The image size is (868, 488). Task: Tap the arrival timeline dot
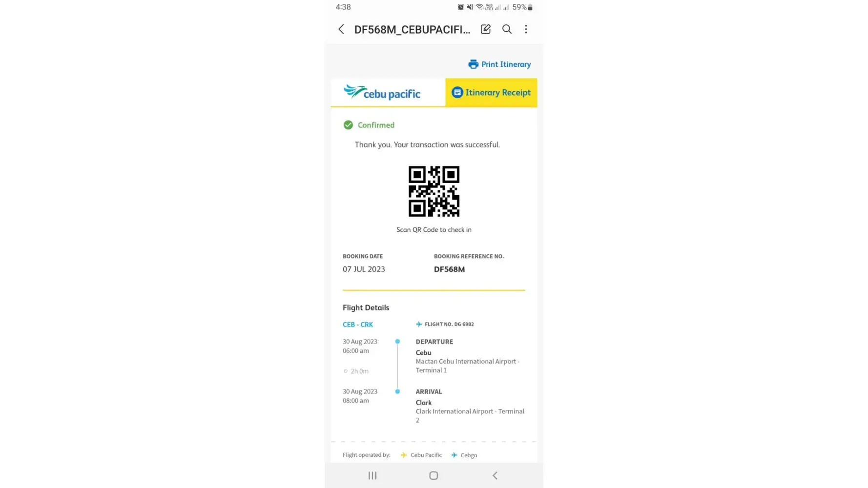point(397,391)
